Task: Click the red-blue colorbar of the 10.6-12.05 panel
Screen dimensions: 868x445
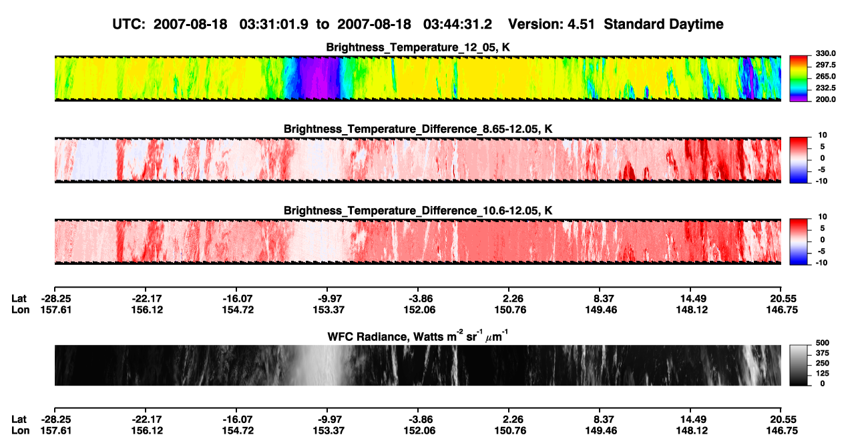Action: click(x=799, y=241)
